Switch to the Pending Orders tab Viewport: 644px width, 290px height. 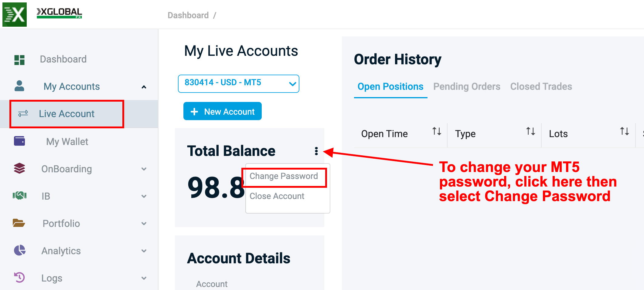pos(467,86)
